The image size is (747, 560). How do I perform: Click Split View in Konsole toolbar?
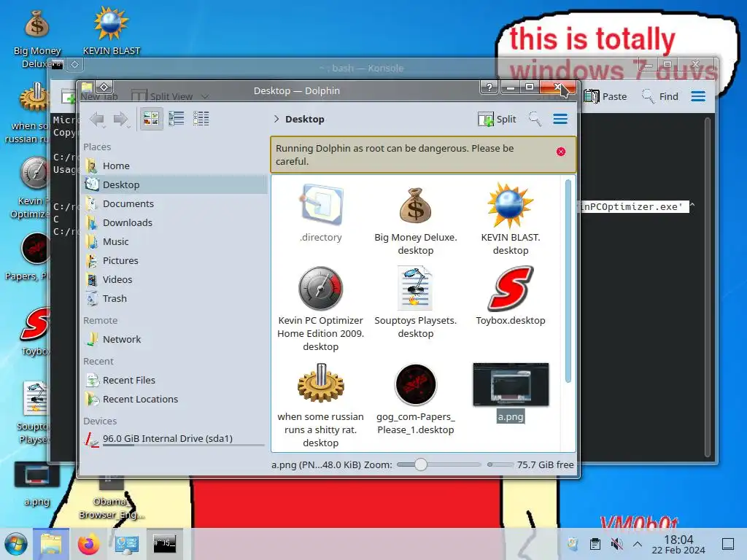click(170, 97)
